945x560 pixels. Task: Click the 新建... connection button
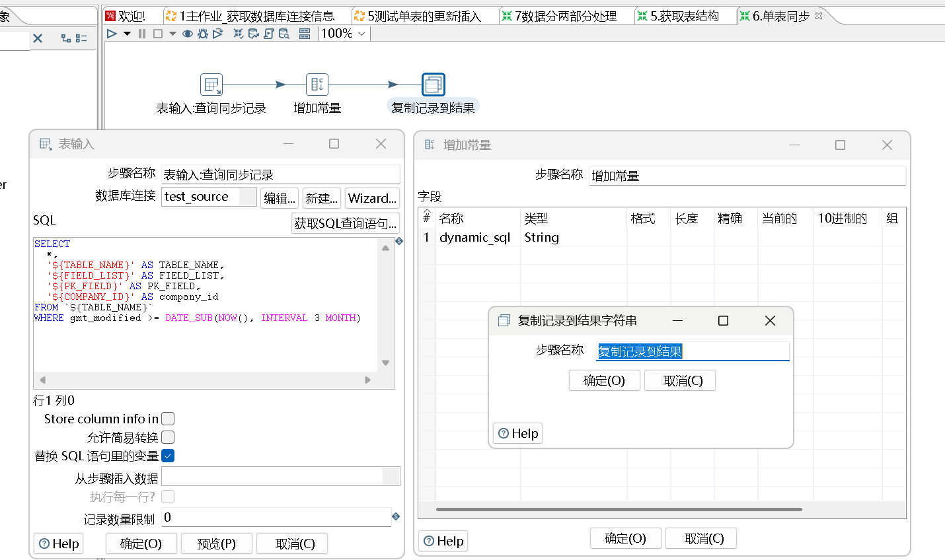click(322, 197)
